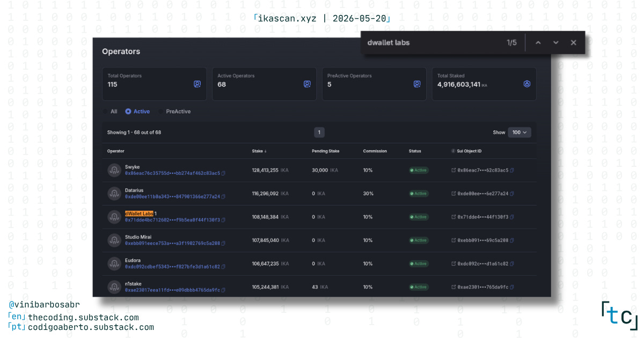The width and height of the screenshot is (644, 338).
Task: Click pagination page 1 button
Action: click(319, 132)
